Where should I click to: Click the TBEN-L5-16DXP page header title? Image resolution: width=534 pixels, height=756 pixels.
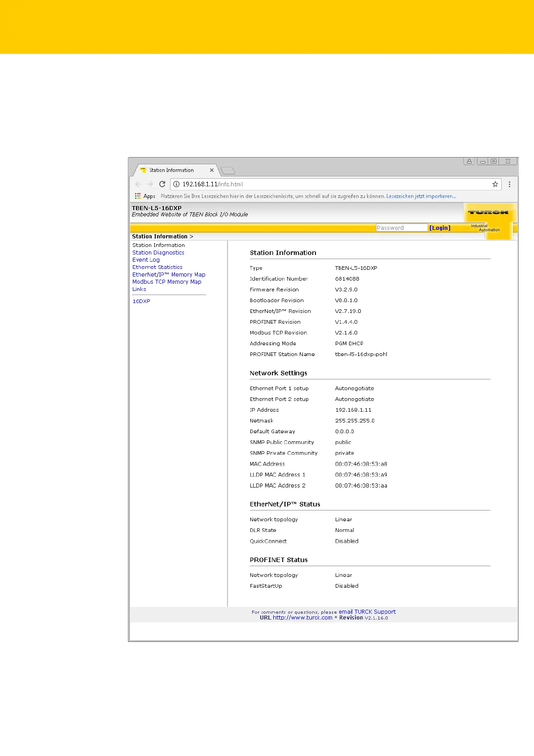[x=157, y=208]
